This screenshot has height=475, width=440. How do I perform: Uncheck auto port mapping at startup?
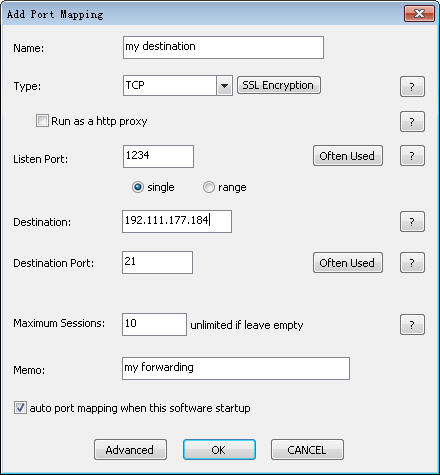coord(20,408)
